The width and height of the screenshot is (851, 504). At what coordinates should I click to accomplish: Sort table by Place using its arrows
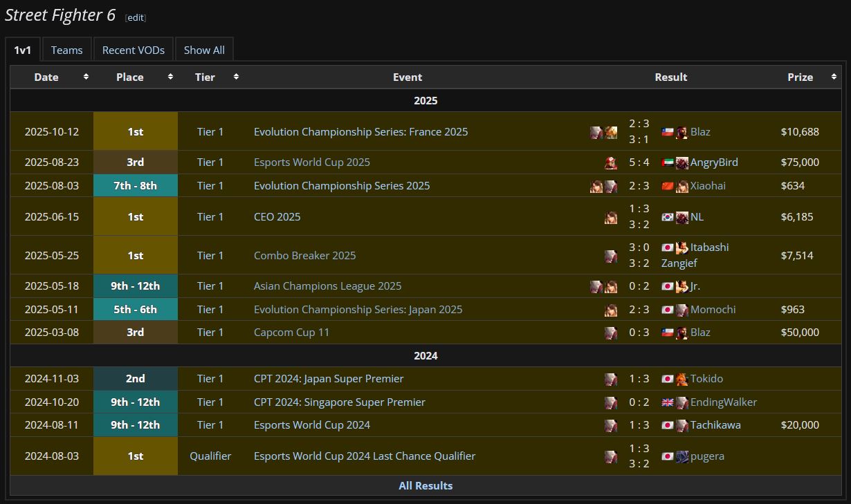click(x=170, y=77)
